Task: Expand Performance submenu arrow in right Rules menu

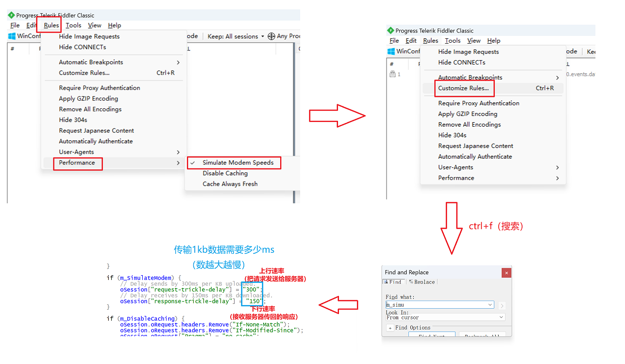Action: tap(557, 178)
